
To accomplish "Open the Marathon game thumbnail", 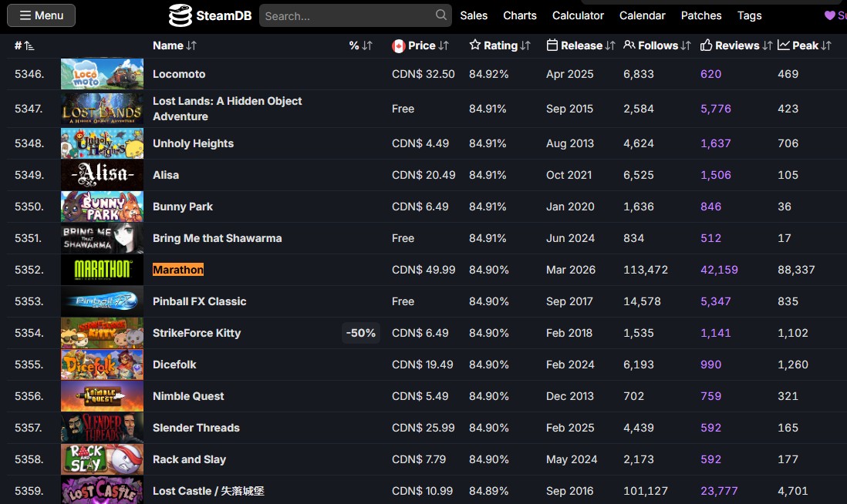I will [x=102, y=270].
